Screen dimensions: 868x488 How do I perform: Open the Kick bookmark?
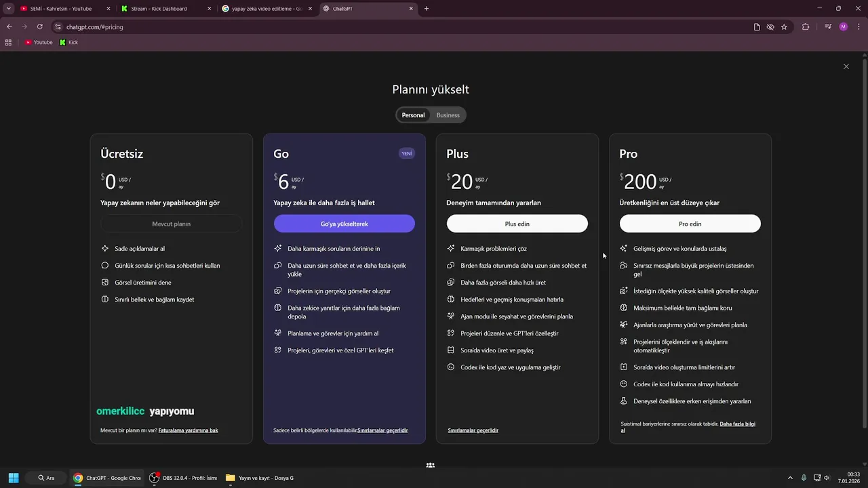click(68, 42)
